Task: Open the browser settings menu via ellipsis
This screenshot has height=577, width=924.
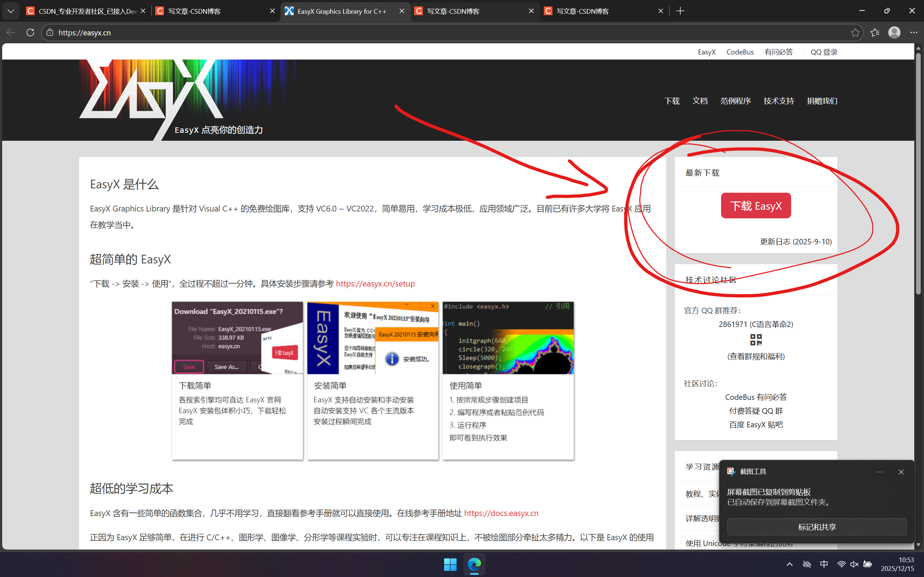Action: point(914,32)
